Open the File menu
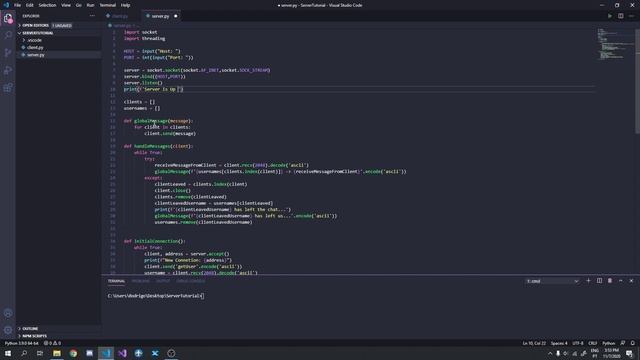 tap(18, 5)
